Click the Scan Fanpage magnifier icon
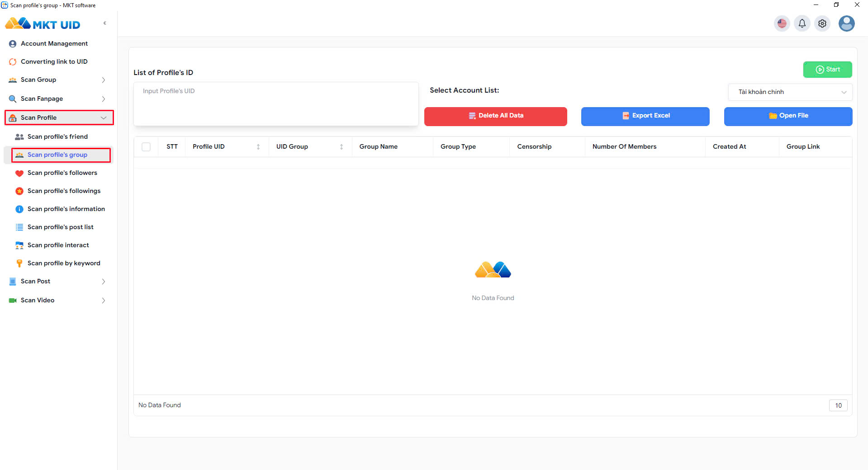 click(13, 99)
